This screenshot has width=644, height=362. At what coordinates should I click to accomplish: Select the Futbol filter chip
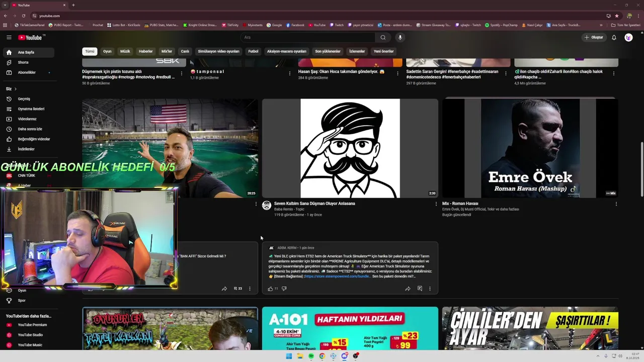point(253,51)
